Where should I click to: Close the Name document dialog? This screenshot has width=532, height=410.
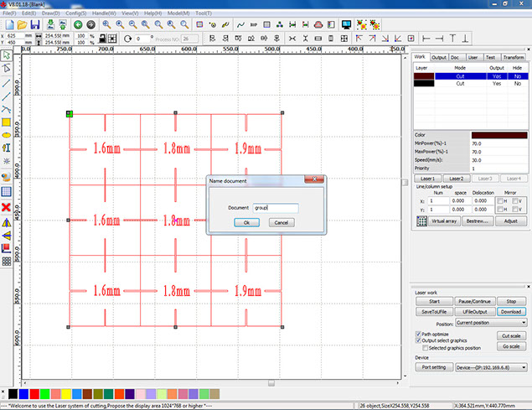tap(314, 179)
